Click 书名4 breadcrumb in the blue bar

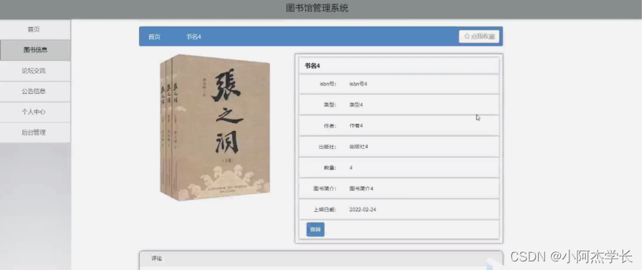[x=193, y=37]
